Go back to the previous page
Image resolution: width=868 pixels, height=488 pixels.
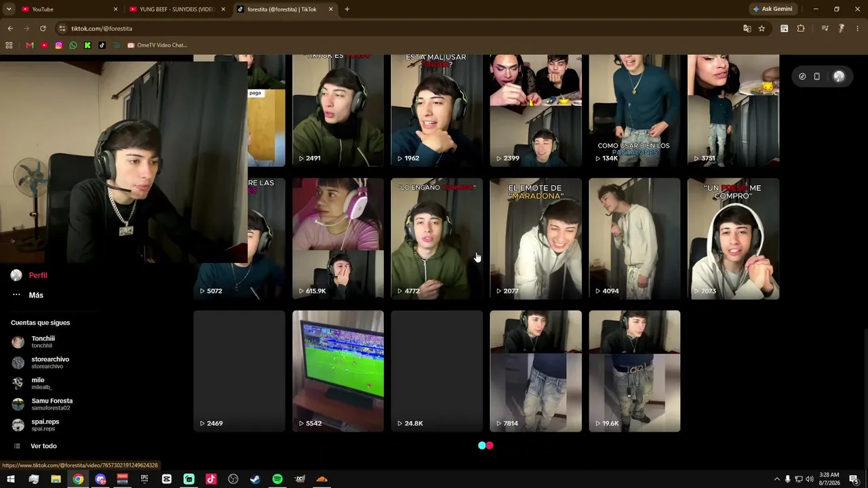click(10, 28)
